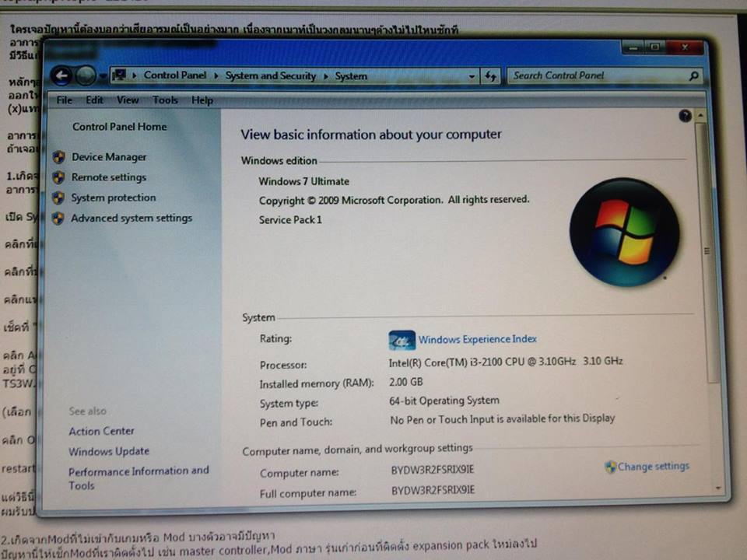Screen dimensions: 747x560
Task: Open the Tools menu
Action: pos(165,100)
